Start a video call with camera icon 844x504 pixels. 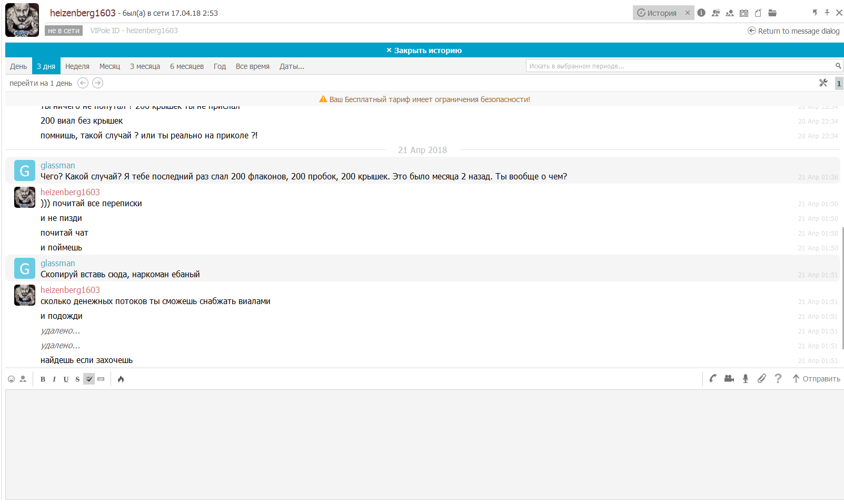[729, 378]
